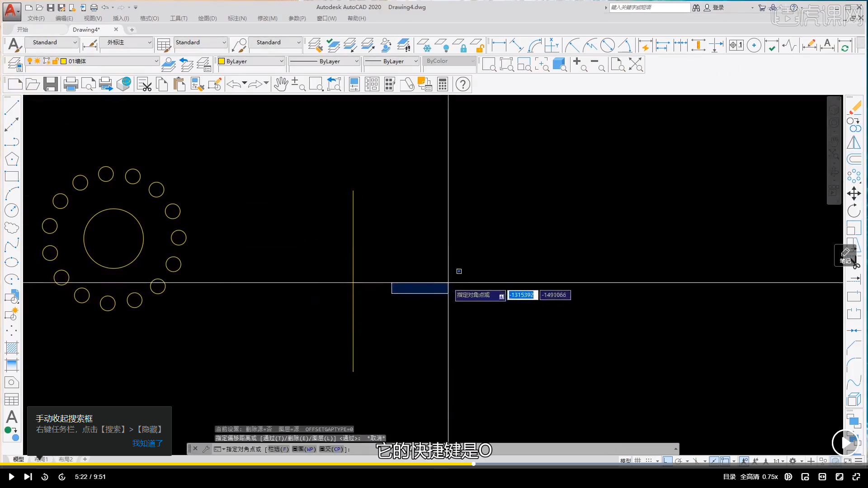Screen dimensions: 868x488
Task: Click the 栏选(F) command option
Action: [278, 449]
